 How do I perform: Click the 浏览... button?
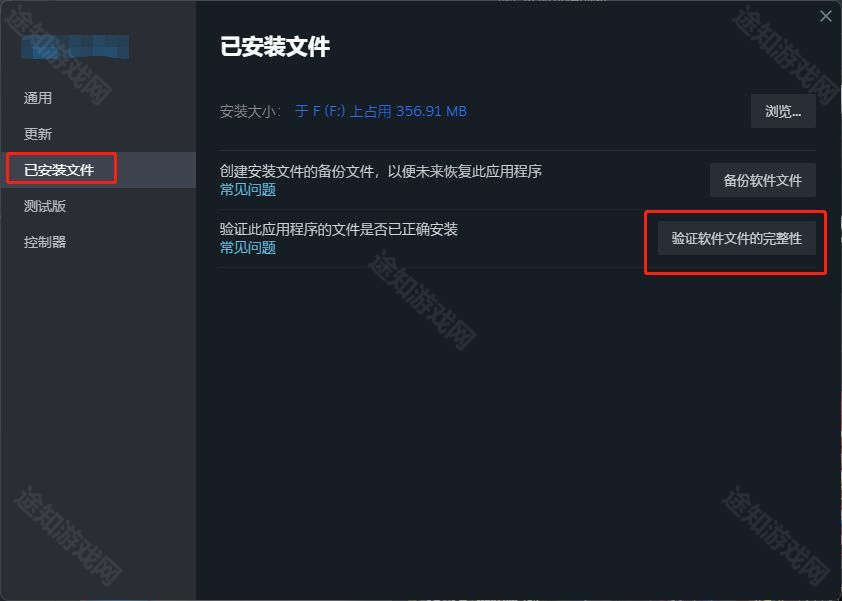point(783,111)
